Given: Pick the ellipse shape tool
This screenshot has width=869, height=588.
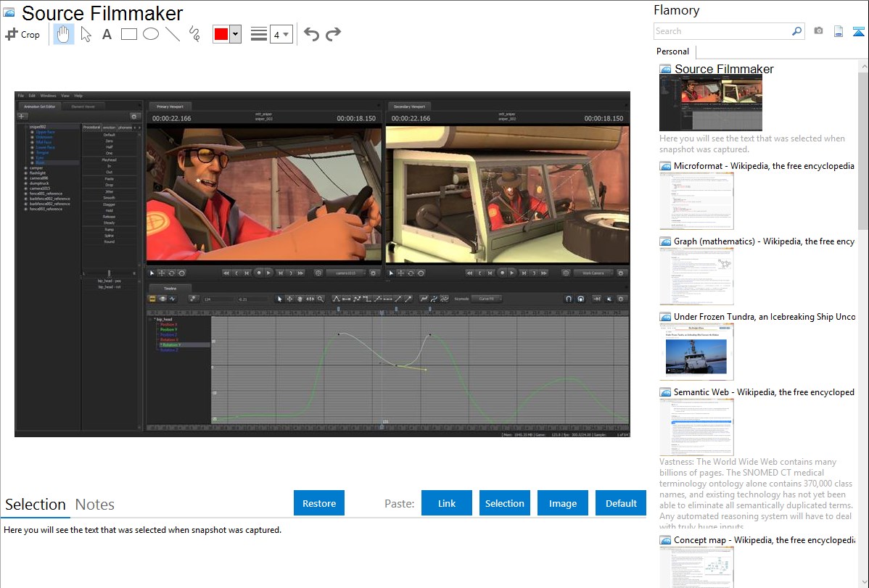Looking at the screenshot, I should point(151,34).
